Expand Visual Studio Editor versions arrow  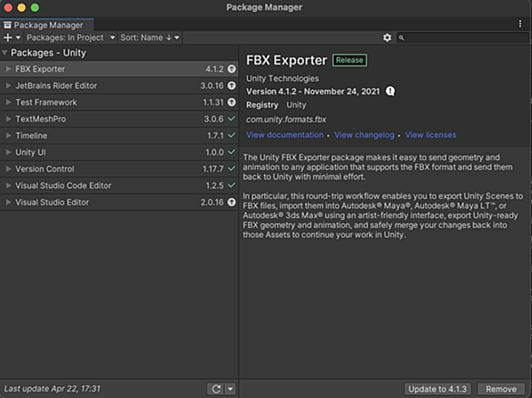pyautogui.click(x=8, y=202)
